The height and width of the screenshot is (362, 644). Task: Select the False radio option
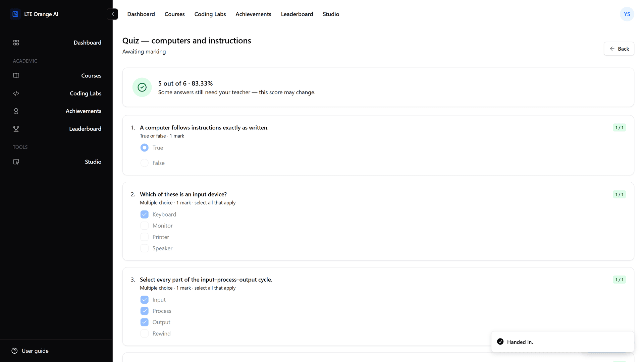pos(145,163)
